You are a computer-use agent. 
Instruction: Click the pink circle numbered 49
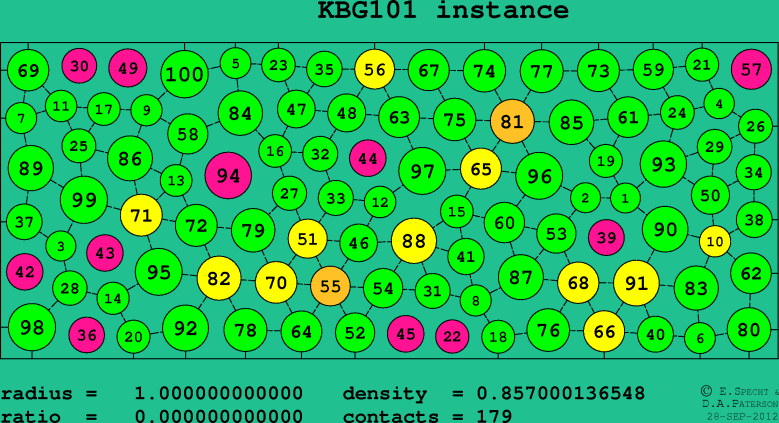click(128, 68)
